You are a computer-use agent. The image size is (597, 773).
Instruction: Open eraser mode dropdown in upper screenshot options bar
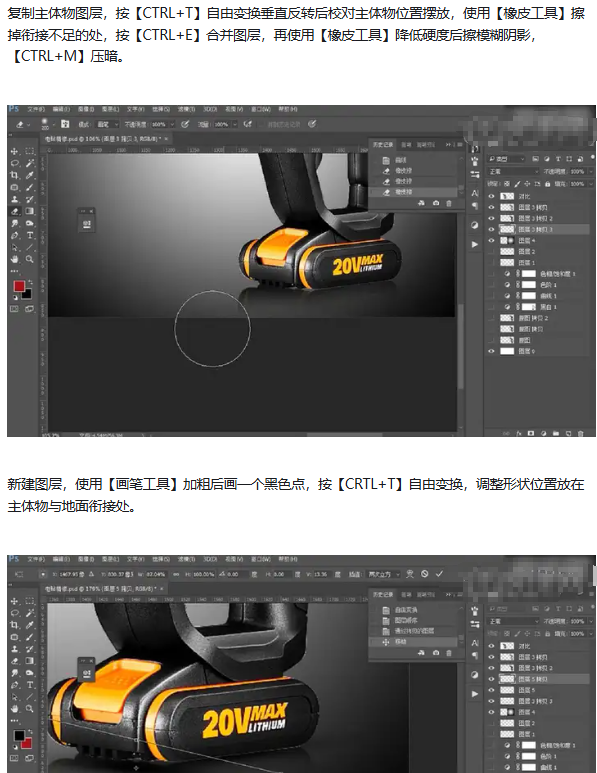[107, 124]
